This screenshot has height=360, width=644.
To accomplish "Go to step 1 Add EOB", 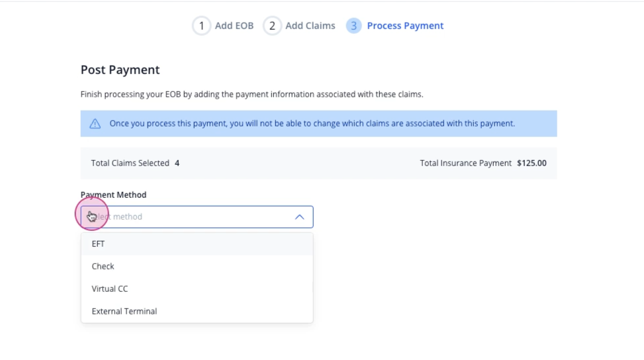I will coord(223,26).
